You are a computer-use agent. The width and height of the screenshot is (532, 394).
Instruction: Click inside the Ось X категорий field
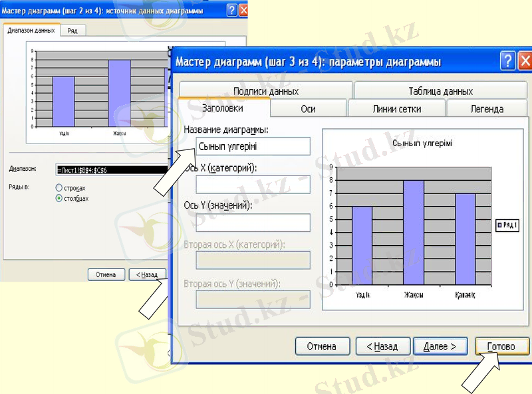pos(253,185)
